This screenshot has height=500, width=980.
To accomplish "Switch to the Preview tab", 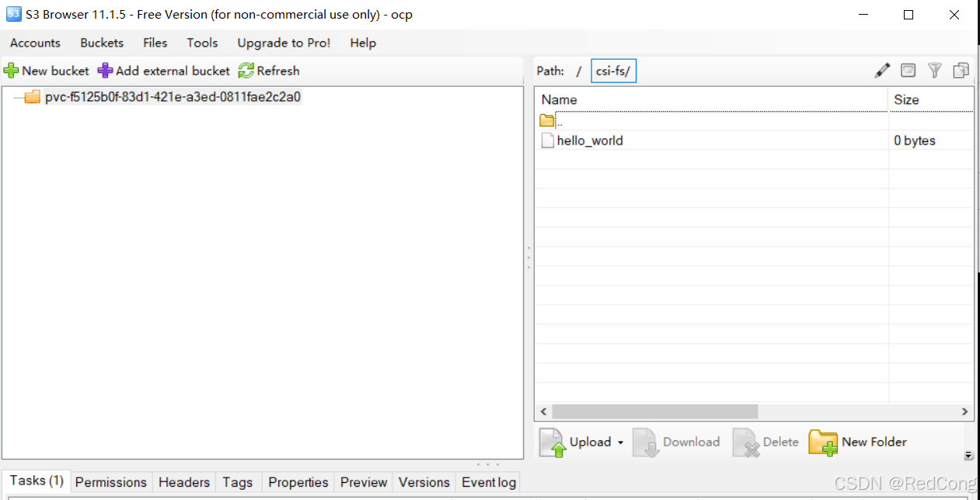I will pos(364,482).
